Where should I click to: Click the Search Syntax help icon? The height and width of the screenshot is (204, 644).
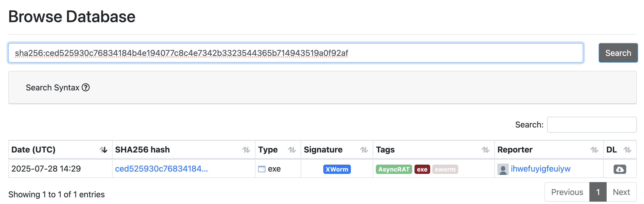coord(86,88)
